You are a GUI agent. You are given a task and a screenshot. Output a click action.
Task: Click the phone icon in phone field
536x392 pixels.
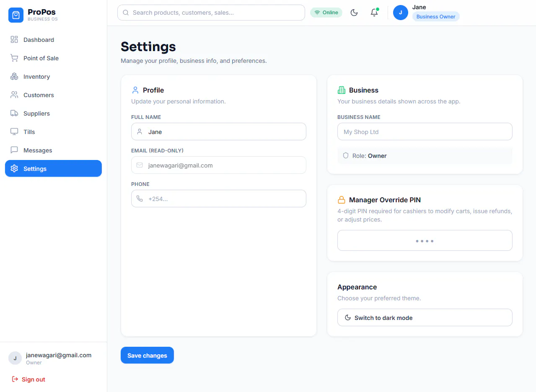click(x=140, y=199)
